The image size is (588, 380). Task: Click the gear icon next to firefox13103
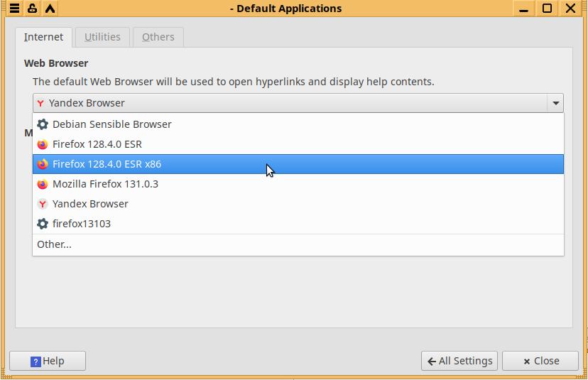click(x=43, y=224)
